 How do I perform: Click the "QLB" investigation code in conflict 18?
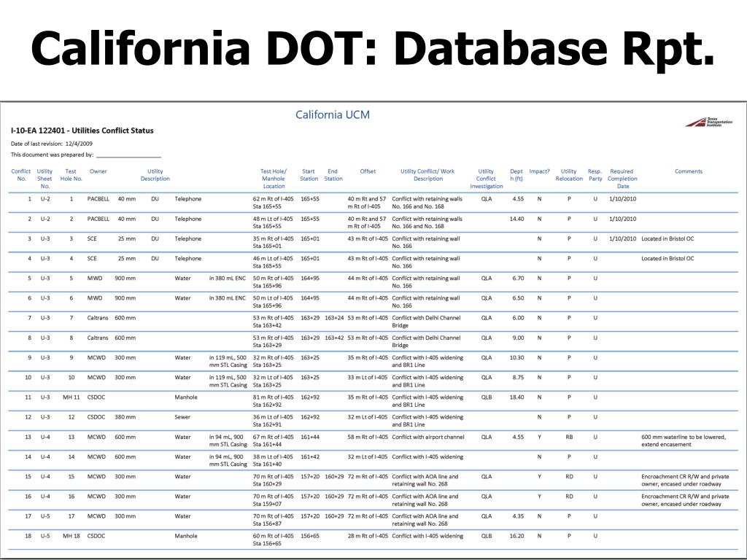pos(487,536)
